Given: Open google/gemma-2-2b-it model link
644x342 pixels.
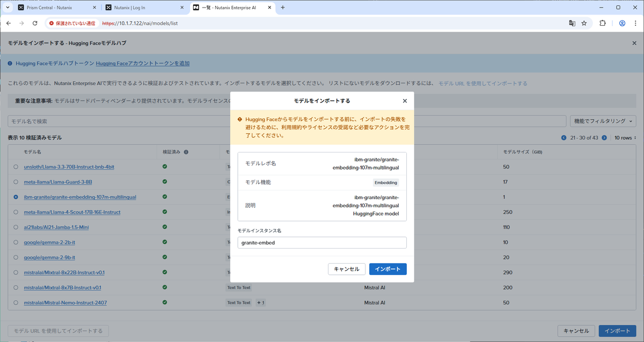Looking at the screenshot, I should tap(49, 242).
